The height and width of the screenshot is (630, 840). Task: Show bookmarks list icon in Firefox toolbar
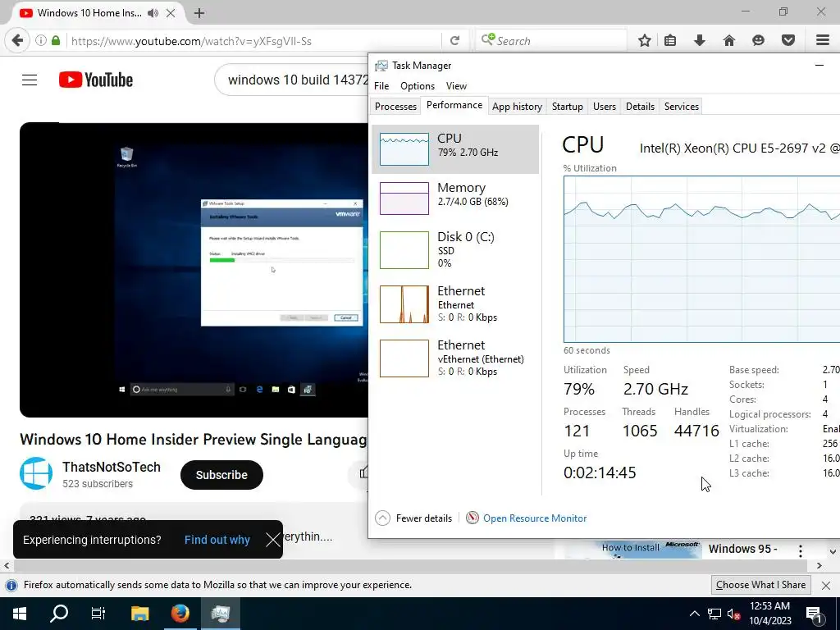click(x=669, y=41)
